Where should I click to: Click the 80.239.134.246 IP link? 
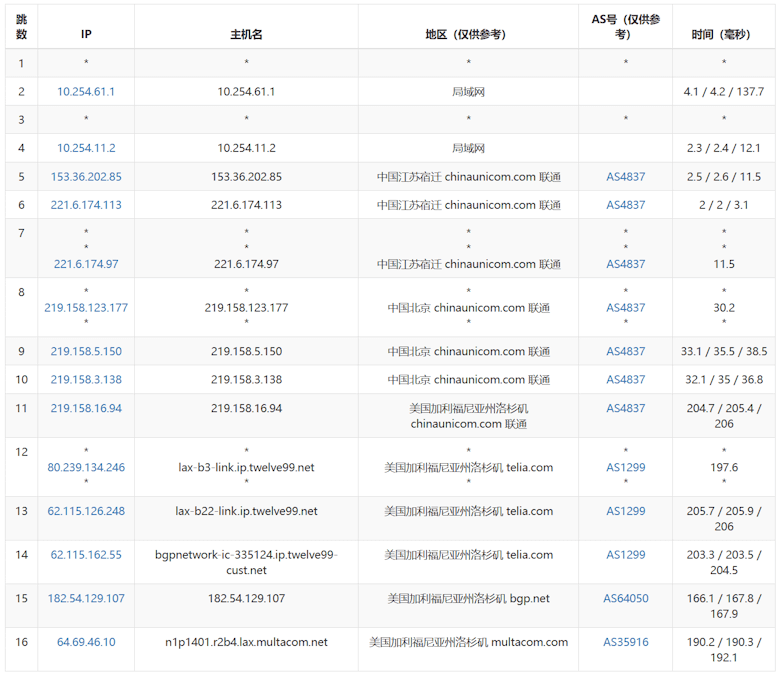[x=86, y=467]
